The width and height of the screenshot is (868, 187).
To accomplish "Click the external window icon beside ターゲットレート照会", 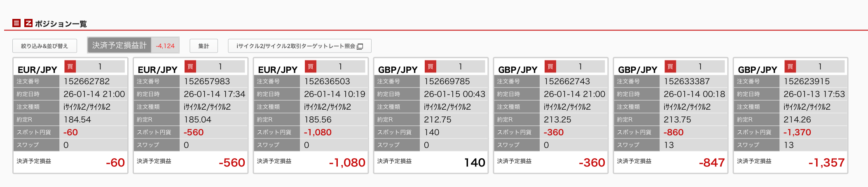I will [x=360, y=46].
